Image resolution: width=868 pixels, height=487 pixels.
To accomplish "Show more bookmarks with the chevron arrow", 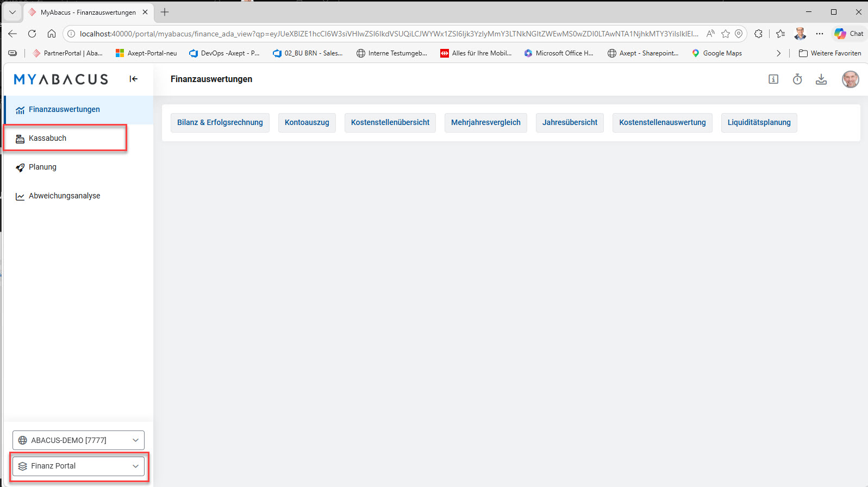I will click(778, 53).
